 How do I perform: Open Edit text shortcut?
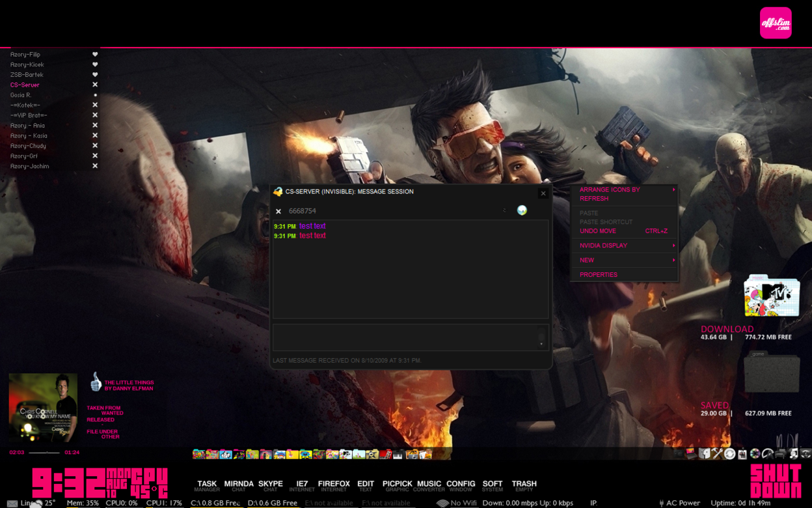coord(366,486)
